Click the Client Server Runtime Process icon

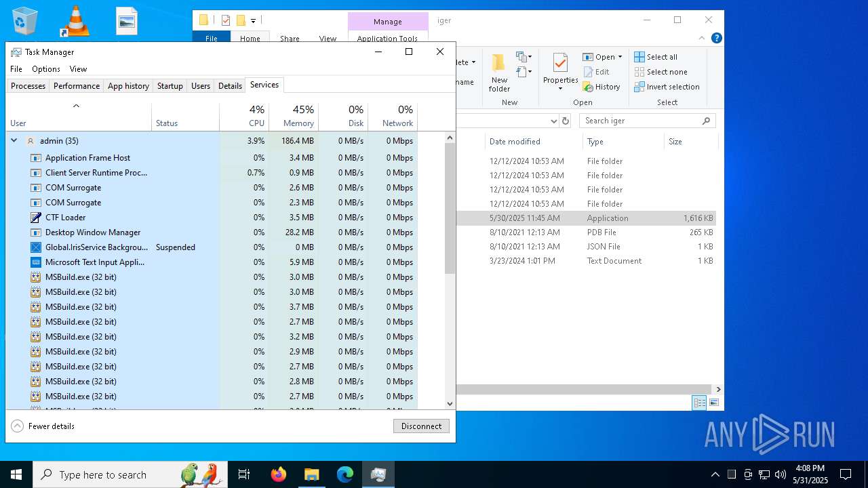point(36,173)
